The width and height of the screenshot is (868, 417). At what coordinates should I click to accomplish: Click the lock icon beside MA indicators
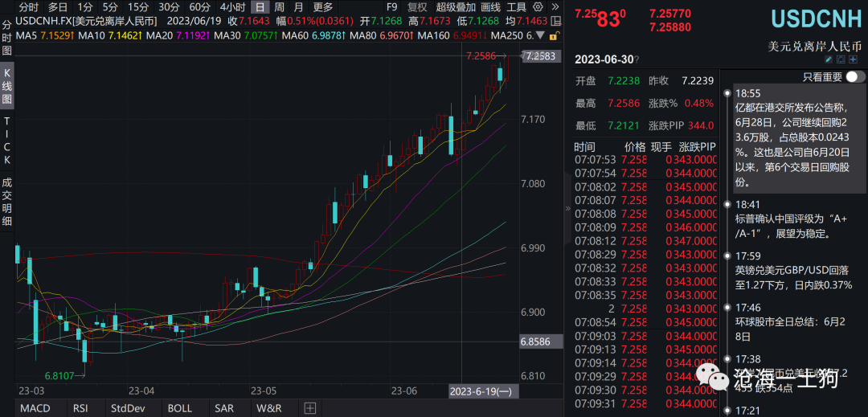(556, 36)
